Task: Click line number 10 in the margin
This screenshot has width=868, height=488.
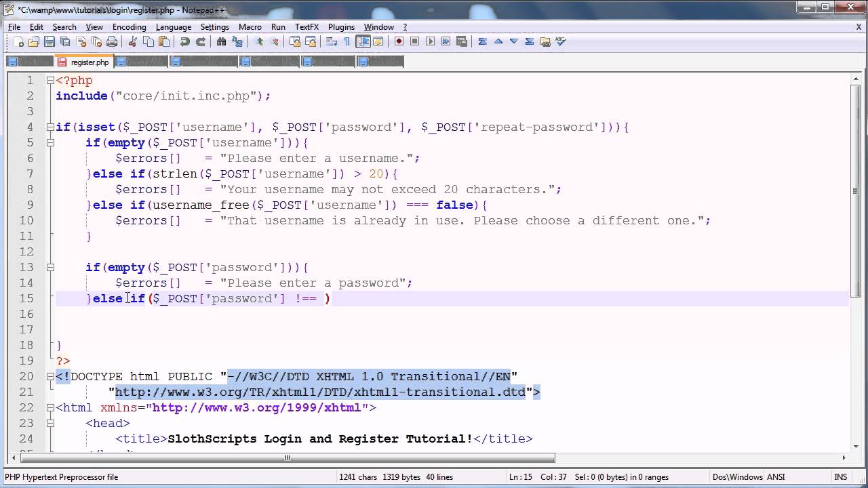Action: pyautogui.click(x=26, y=220)
